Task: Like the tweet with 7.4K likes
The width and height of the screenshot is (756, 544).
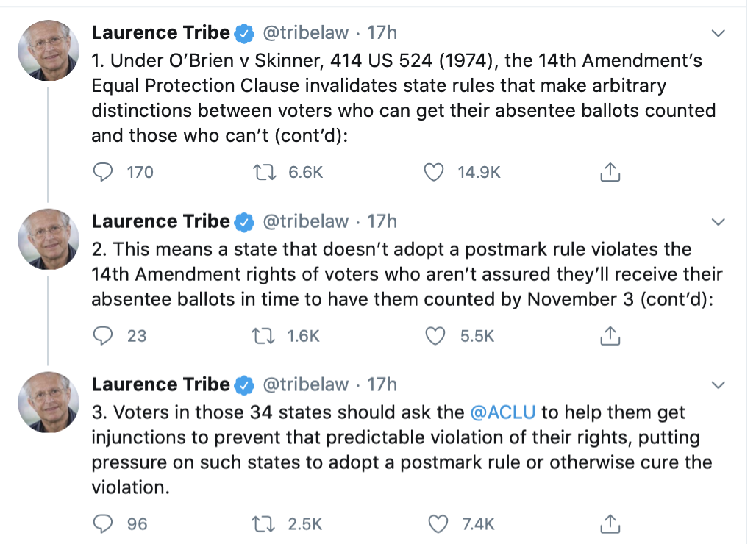Action: click(438, 523)
